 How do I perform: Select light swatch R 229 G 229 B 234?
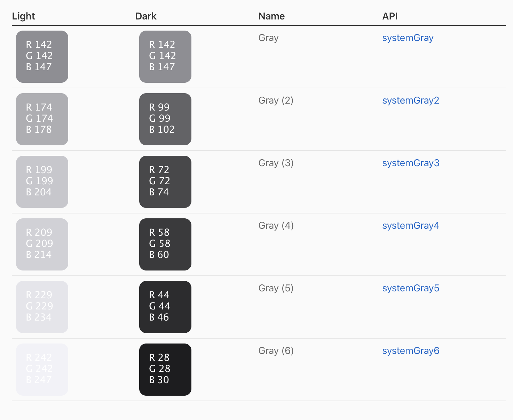coord(42,307)
